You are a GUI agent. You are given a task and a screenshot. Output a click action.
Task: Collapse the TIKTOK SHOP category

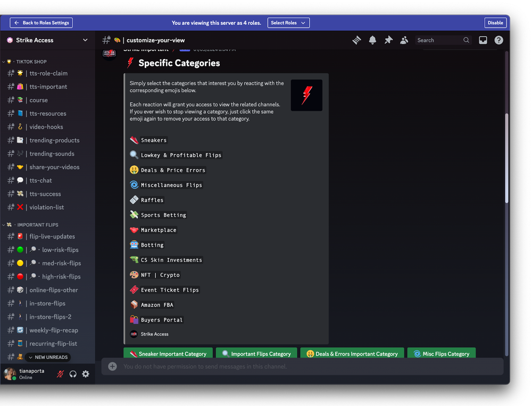click(31, 62)
